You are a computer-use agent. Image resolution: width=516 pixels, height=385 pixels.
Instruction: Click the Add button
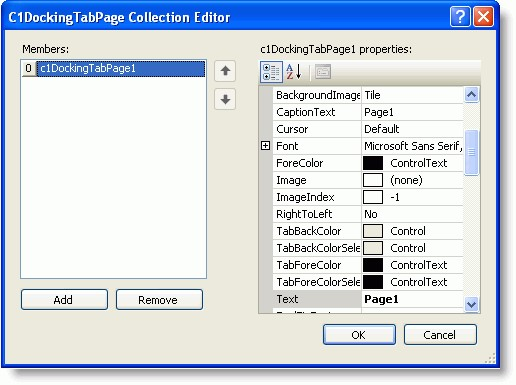coord(64,300)
